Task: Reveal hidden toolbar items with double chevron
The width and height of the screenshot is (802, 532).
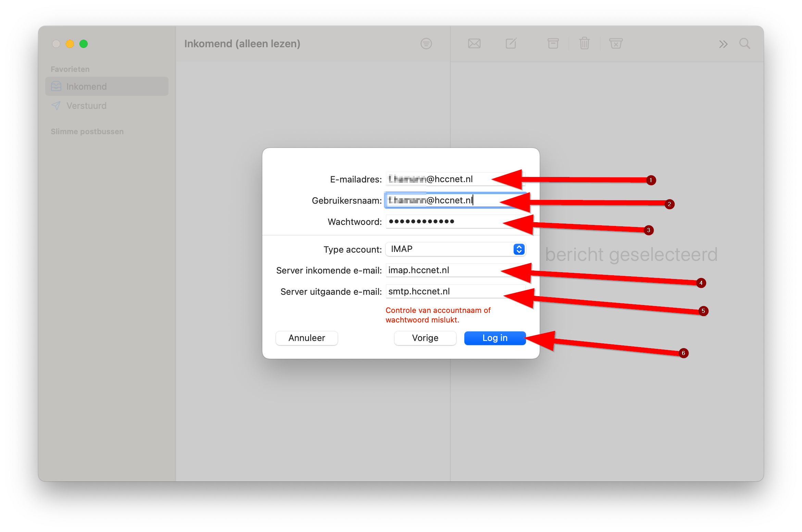Action: click(723, 43)
